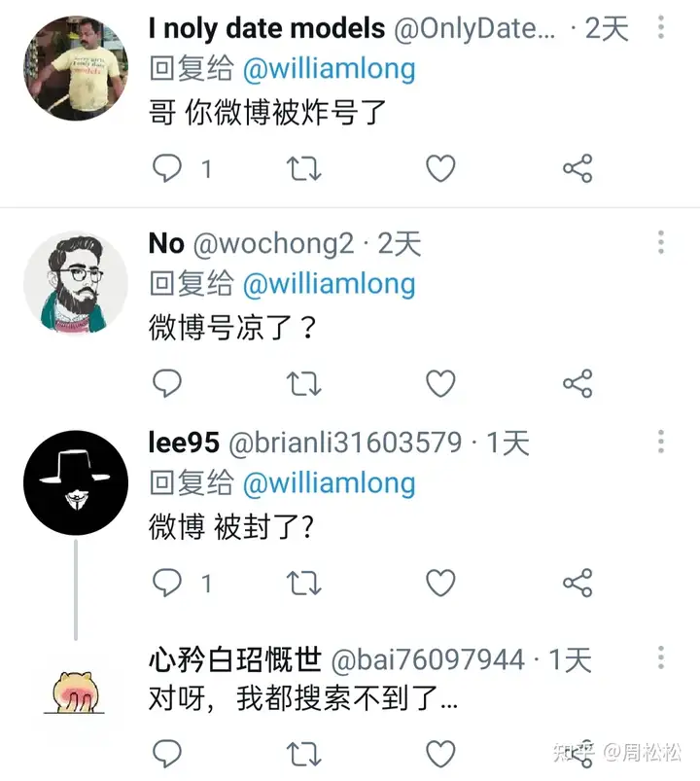Open more options for bai76097944's tweet
This screenshot has height=781, width=700.
[661, 657]
